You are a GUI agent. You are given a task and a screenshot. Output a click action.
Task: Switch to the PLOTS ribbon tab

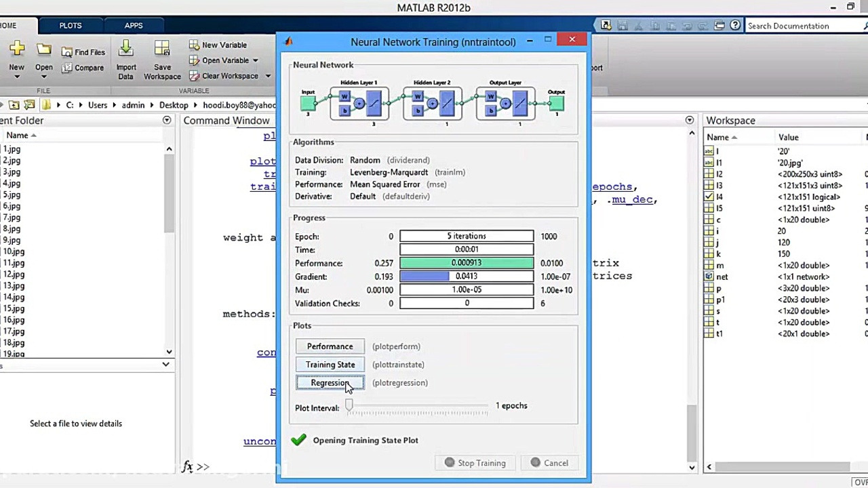[x=71, y=26]
